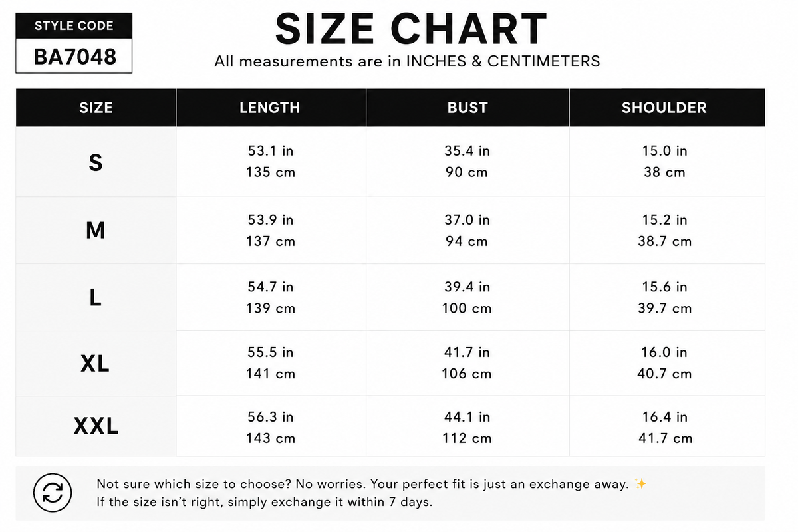Choose the size S row label

[x=96, y=162]
